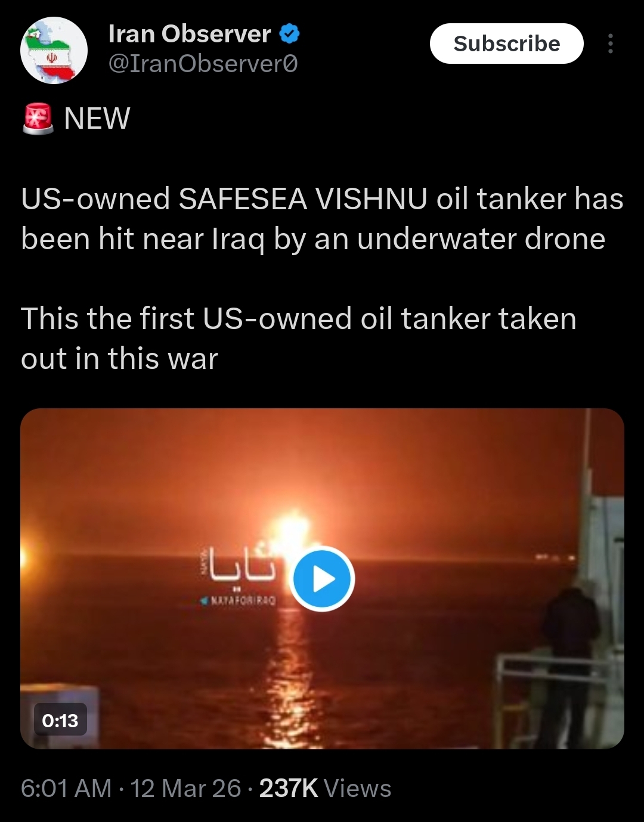This screenshot has height=822, width=644.
Task: Click the NEW label text
Action: 97,118
